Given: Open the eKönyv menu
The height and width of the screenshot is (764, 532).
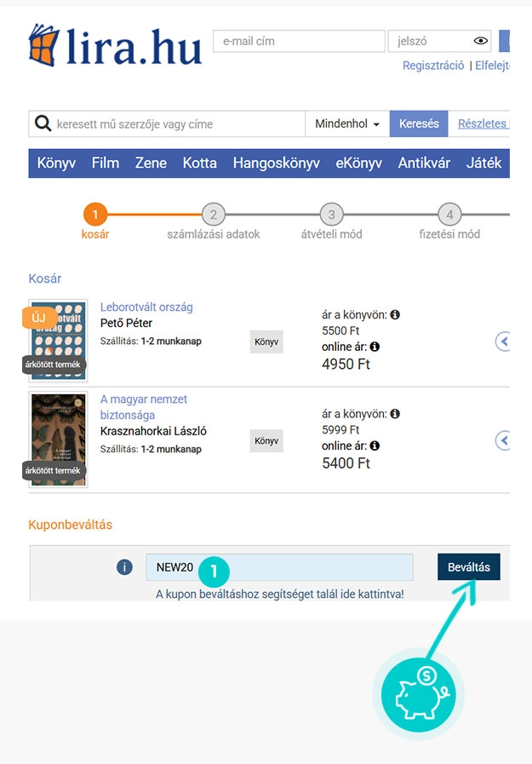Looking at the screenshot, I should click(x=358, y=163).
